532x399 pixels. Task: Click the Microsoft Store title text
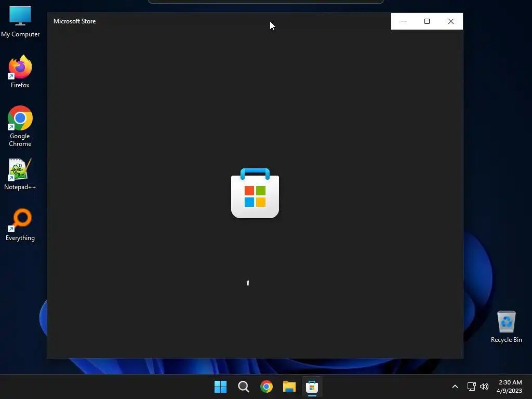(x=75, y=21)
